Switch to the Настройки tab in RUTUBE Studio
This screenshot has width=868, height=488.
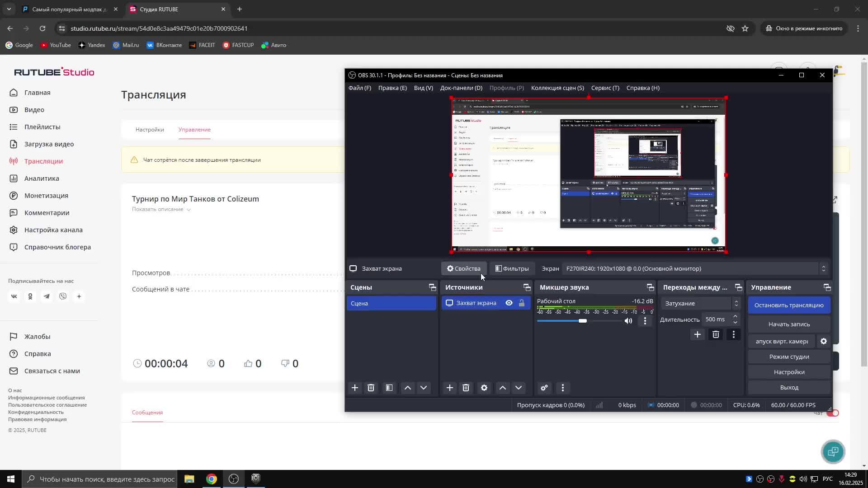tap(149, 130)
